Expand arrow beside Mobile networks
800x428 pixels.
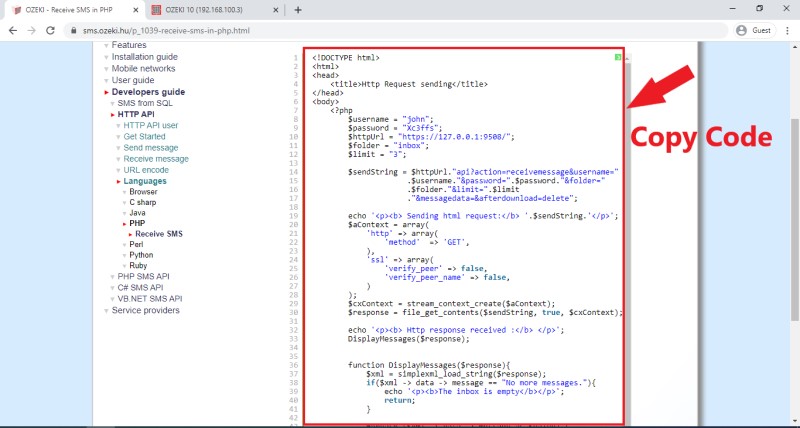[106, 69]
